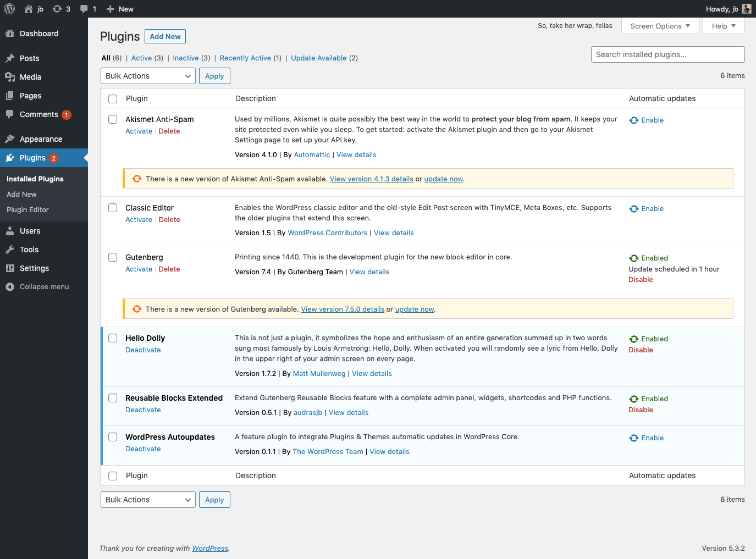Go to Posts via pin icon
The height and width of the screenshot is (559, 756).
10,58
